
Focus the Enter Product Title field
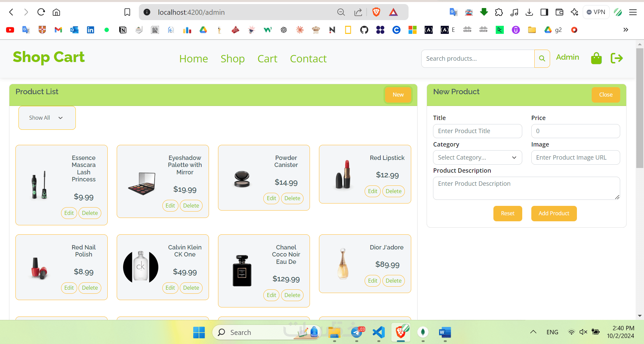click(x=478, y=131)
